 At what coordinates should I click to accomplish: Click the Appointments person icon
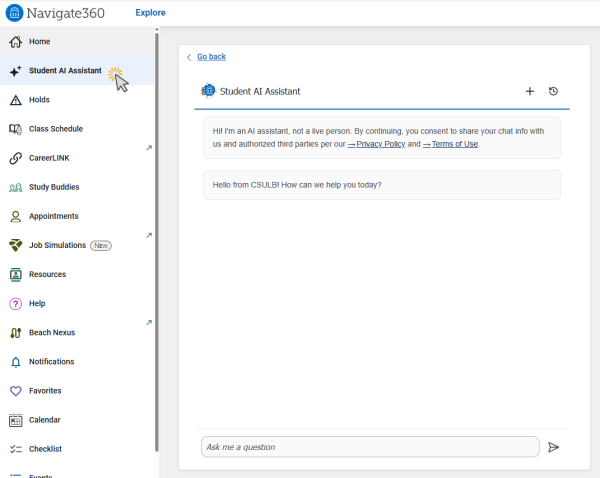(x=16, y=217)
